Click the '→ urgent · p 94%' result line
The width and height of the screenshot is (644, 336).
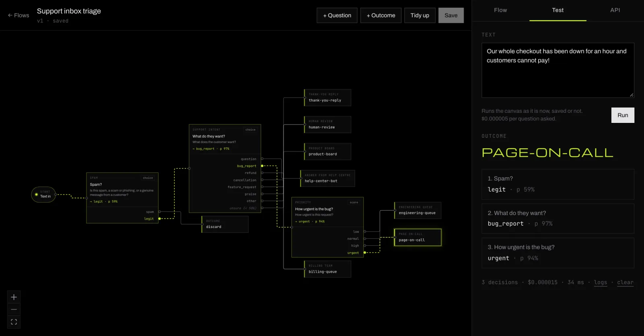310,222
